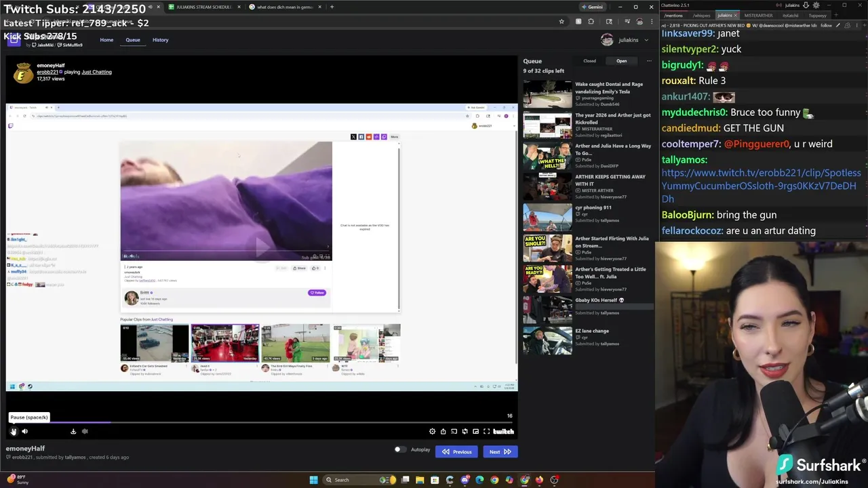
Task: Open the Tuppeeyy Chatterino tab
Action: tap(817, 16)
